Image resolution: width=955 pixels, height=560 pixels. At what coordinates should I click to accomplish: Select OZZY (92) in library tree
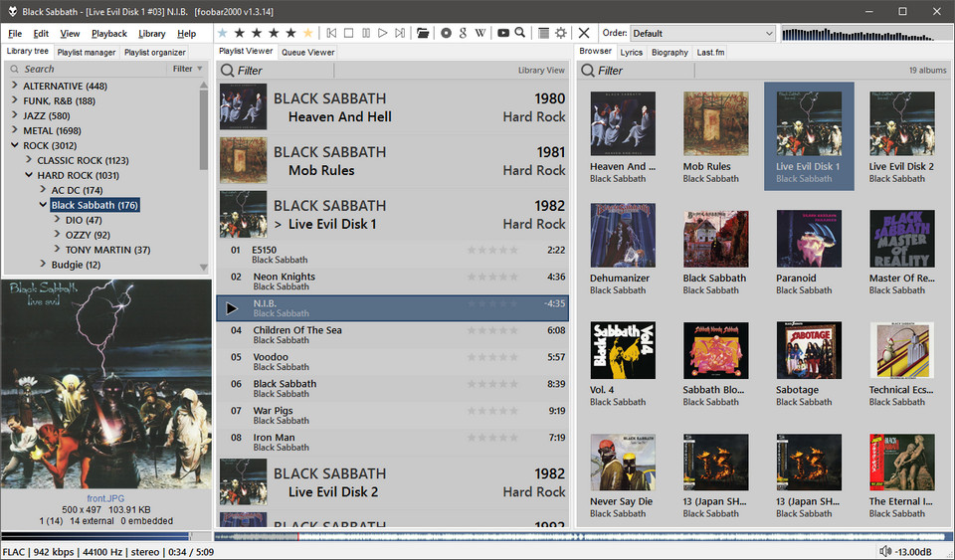tap(88, 235)
